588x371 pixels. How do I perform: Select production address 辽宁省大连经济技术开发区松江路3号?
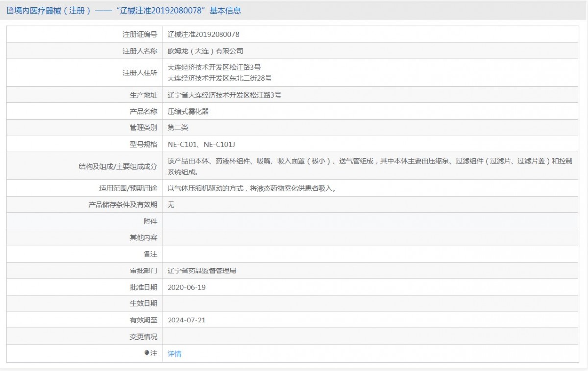pyautogui.click(x=224, y=95)
